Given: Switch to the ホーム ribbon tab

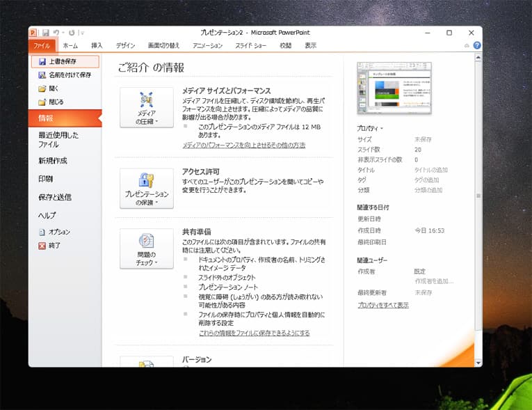Looking at the screenshot, I should point(70,45).
